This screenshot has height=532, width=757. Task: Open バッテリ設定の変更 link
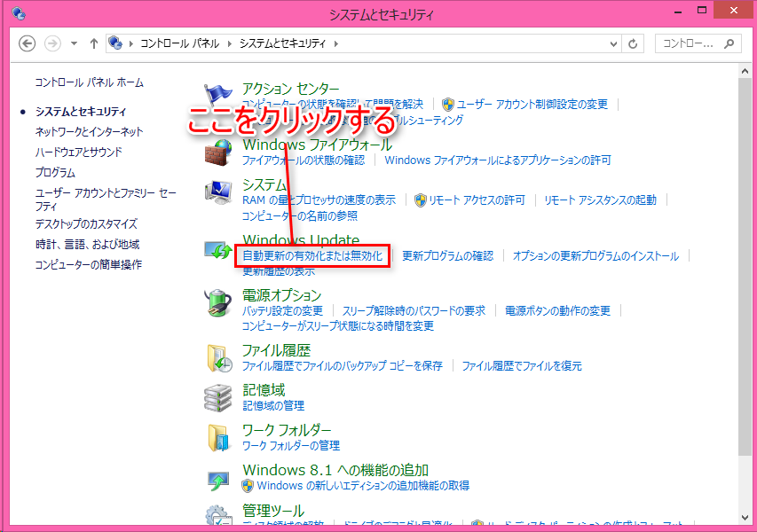click(282, 310)
